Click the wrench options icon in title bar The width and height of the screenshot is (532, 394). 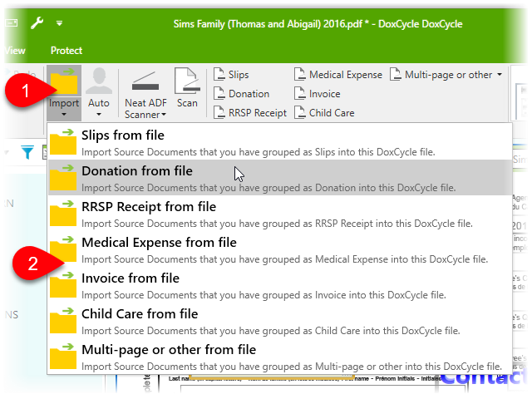pyautogui.click(x=37, y=23)
